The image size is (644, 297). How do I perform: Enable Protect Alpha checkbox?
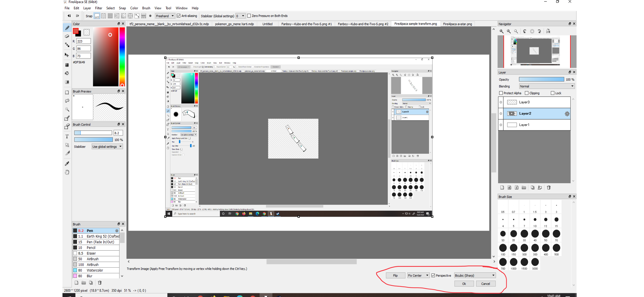pyautogui.click(x=501, y=93)
